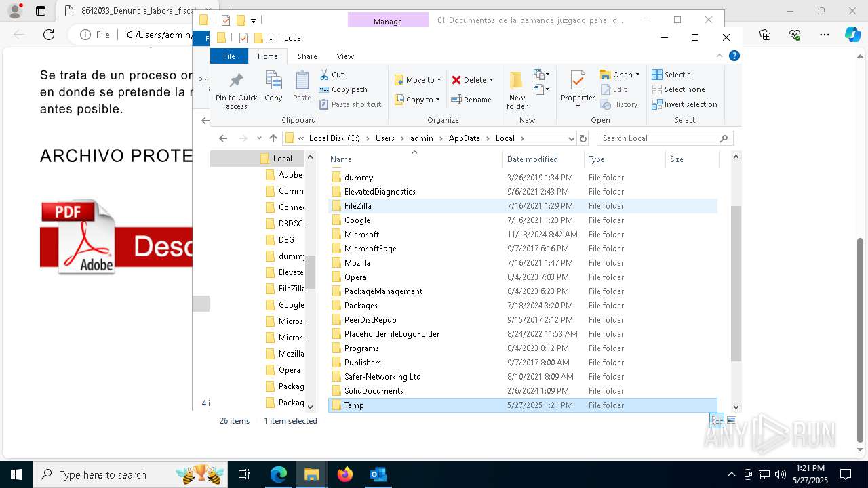Select the Temp folder in file list
The image size is (868, 488).
[522, 405]
